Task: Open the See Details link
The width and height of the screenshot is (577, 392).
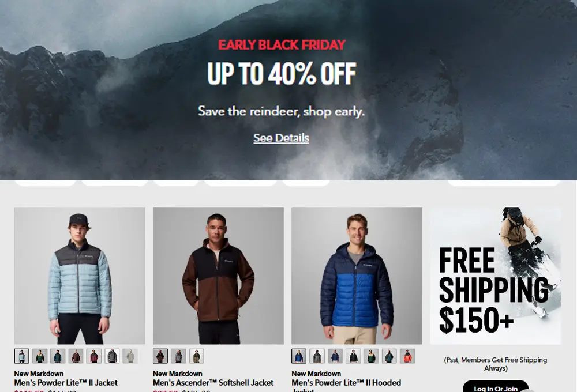Action: 281,138
